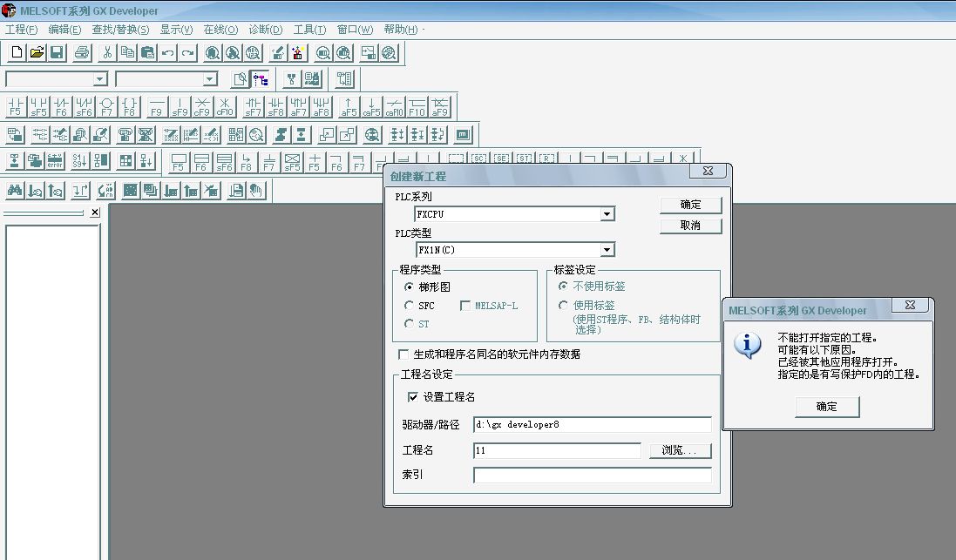Click the Open project folder icon
The image size is (956, 560).
click(x=37, y=53)
